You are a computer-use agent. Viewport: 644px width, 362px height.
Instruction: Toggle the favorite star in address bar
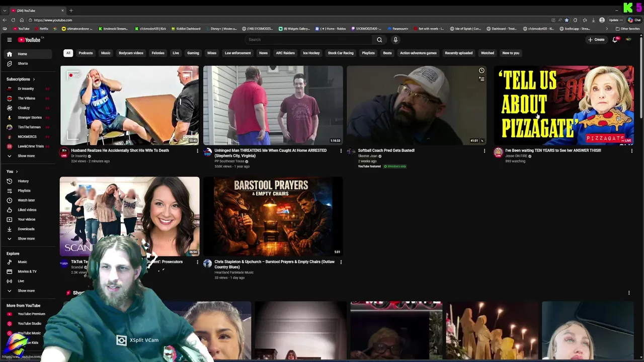(567, 20)
